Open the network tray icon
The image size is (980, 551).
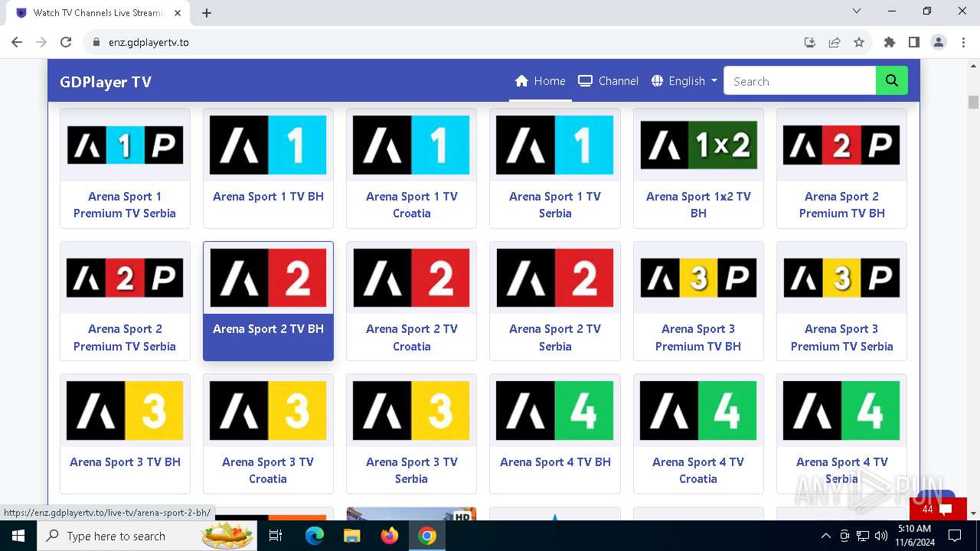[x=863, y=536]
